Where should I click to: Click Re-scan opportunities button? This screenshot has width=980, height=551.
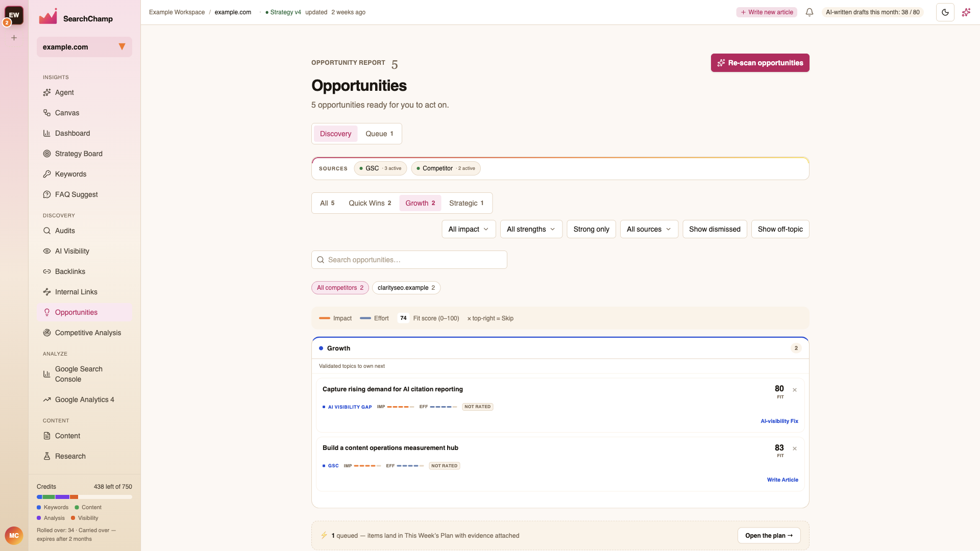pos(760,63)
